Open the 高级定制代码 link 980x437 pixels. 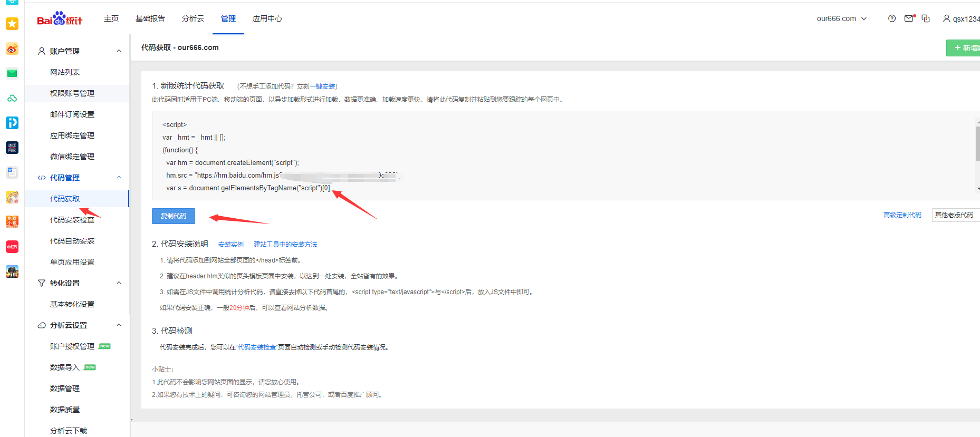[902, 215]
